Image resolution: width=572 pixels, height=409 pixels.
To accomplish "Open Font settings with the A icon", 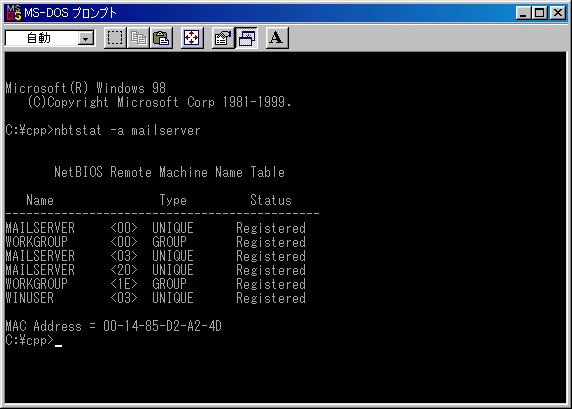I will pyautogui.click(x=277, y=38).
